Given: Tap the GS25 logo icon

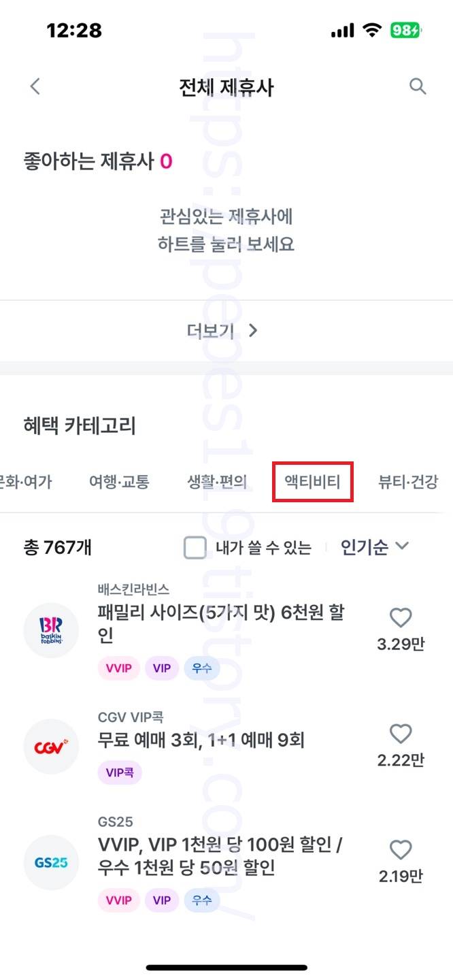Looking at the screenshot, I should pyautogui.click(x=51, y=862).
